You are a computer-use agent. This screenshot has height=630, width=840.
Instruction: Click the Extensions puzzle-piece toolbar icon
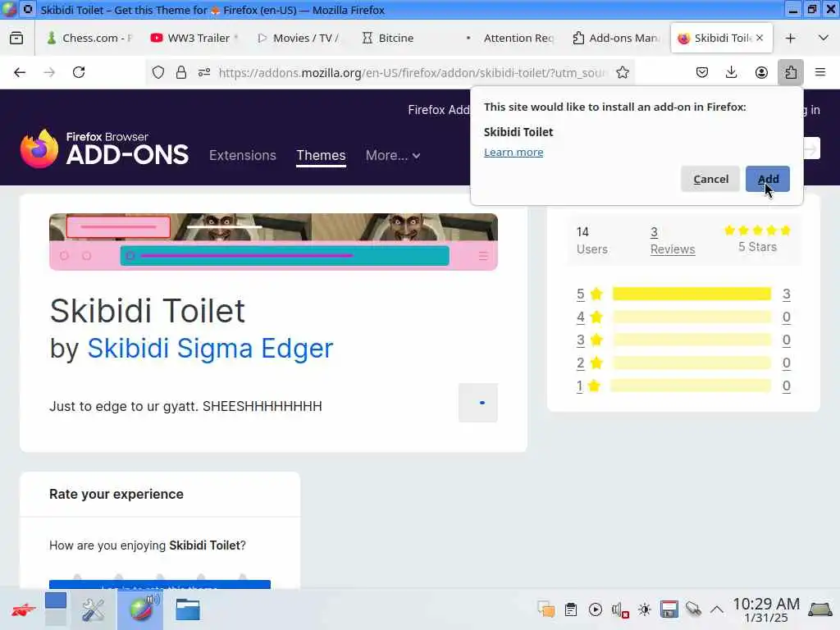791,72
